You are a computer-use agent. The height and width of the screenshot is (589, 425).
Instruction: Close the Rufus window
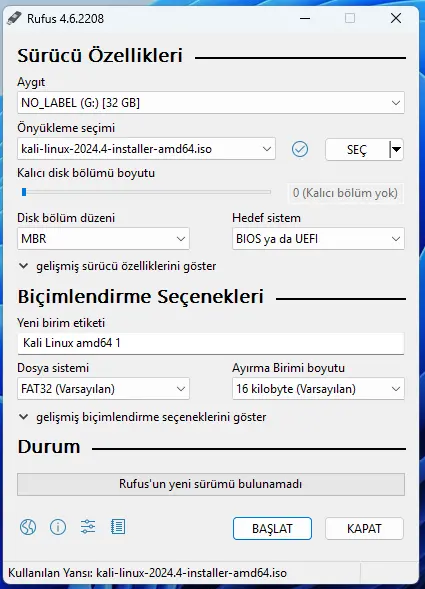click(x=396, y=18)
